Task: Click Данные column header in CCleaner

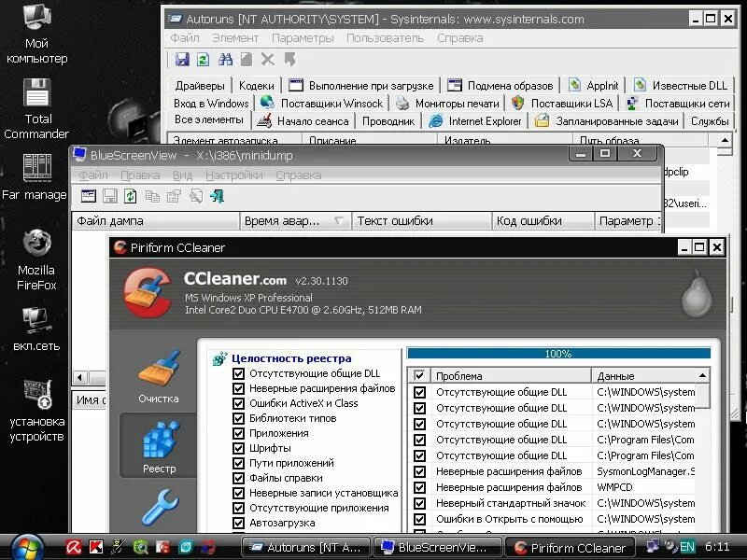Action: (x=643, y=376)
